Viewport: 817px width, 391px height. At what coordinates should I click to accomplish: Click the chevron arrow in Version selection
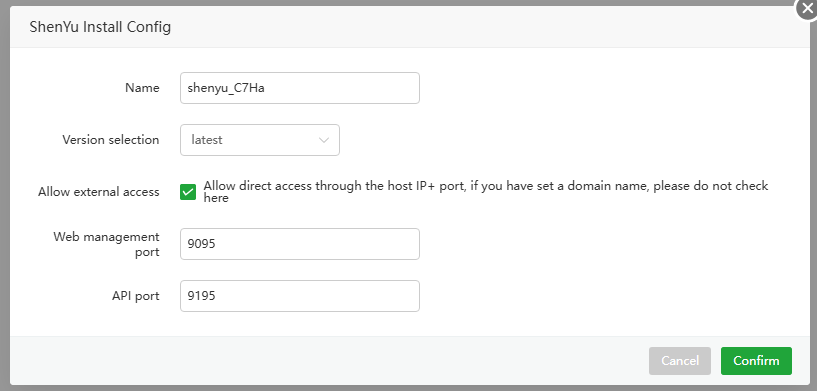coord(324,140)
